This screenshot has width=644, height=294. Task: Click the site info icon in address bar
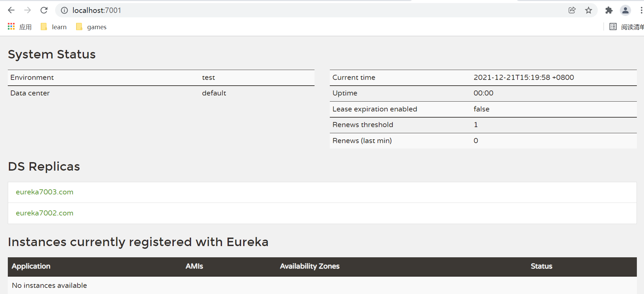64,11
